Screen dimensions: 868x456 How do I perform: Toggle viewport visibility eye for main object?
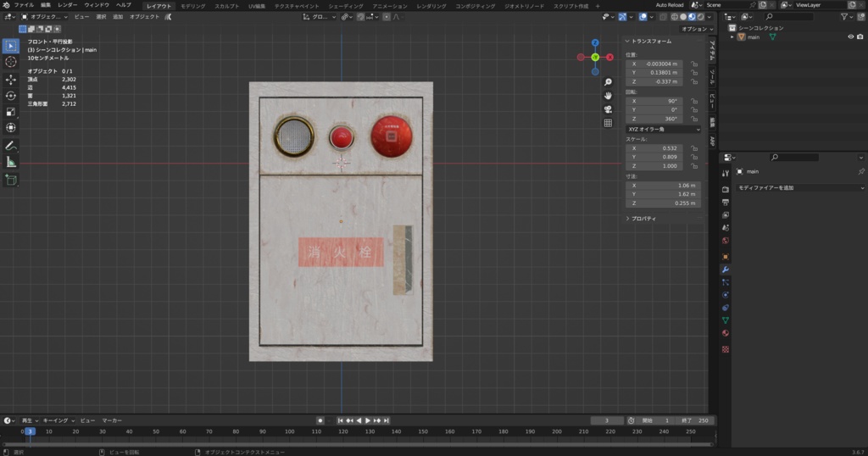(x=850, y=36)
